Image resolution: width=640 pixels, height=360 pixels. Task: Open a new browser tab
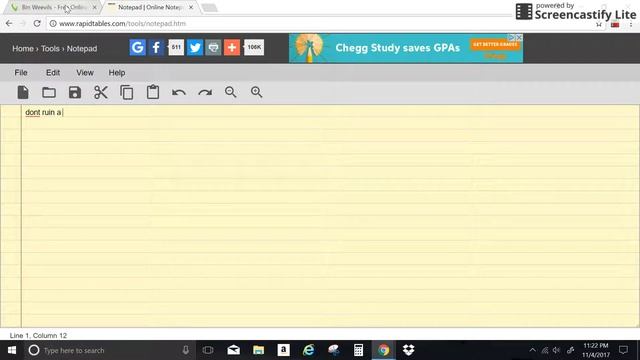209,8
